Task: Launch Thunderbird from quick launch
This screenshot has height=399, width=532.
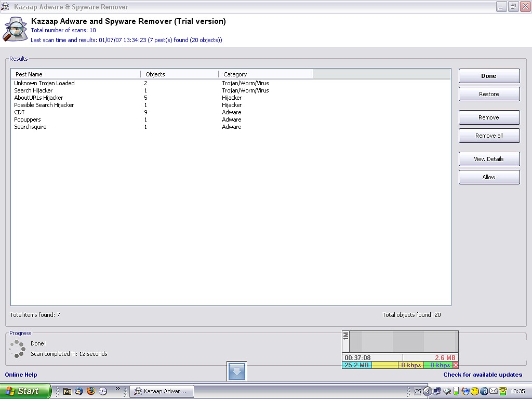Action: pos(79,391)
